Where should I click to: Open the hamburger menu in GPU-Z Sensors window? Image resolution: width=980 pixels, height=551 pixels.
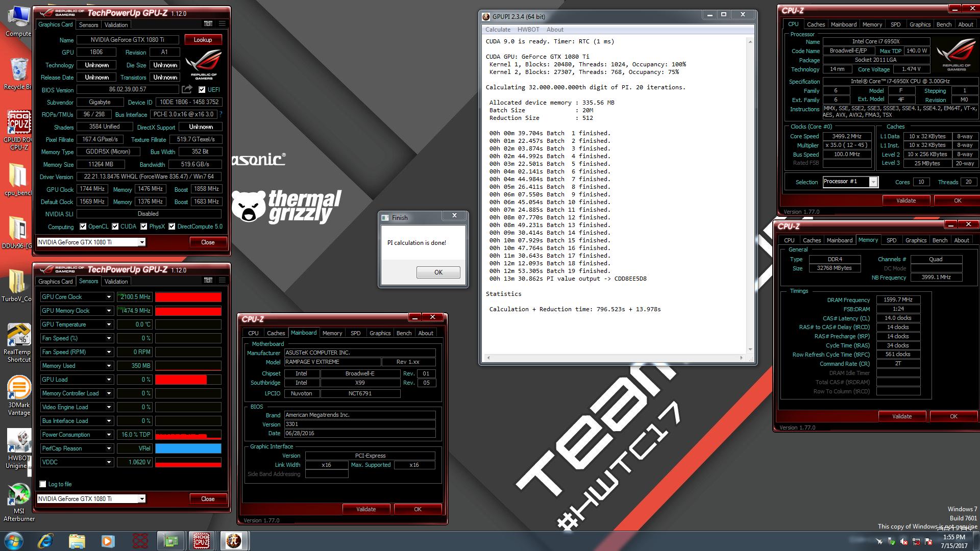[x=222, y=281]
